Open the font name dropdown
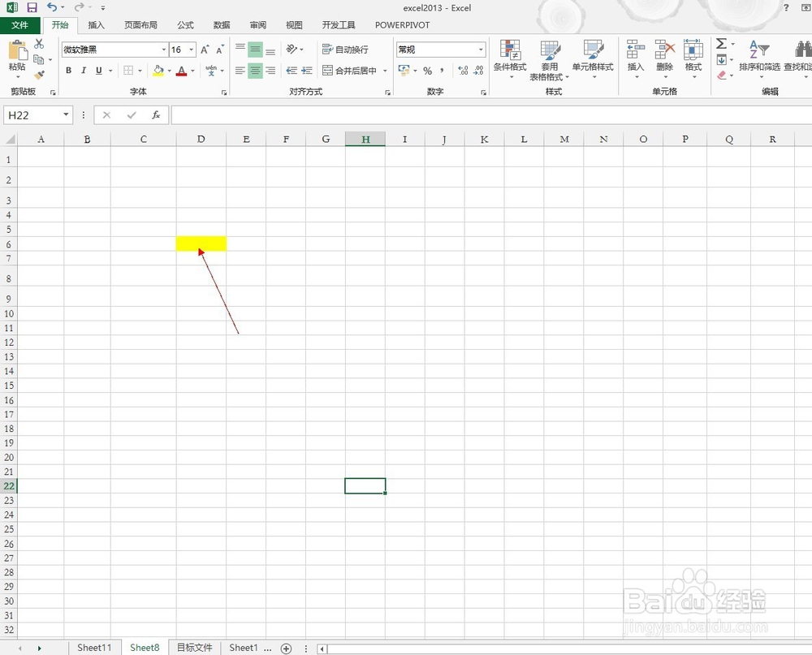Viewport: 812px width, 655px height. click(x=164, y=50)
